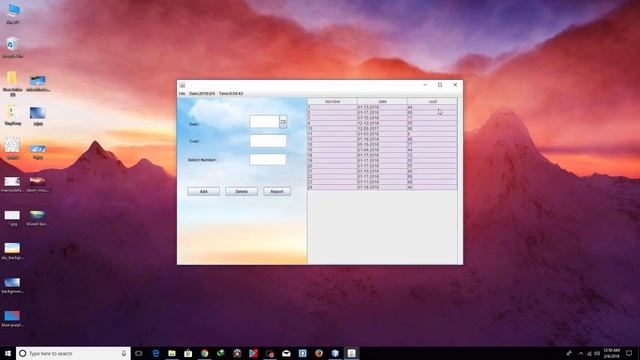Viewport: 640px width, 360px height.
Task: Open Microsoft Store from the taskbar
Action: tap(188, 353)
